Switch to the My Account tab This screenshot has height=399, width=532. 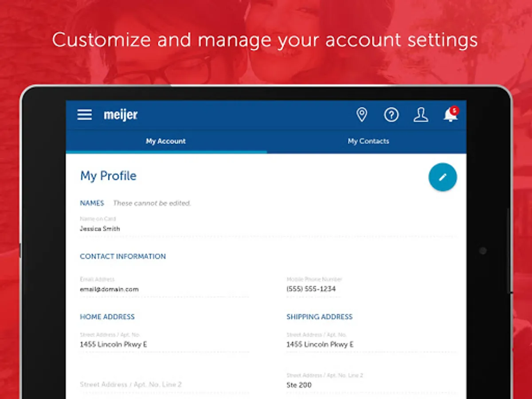(x=166, y=141)
